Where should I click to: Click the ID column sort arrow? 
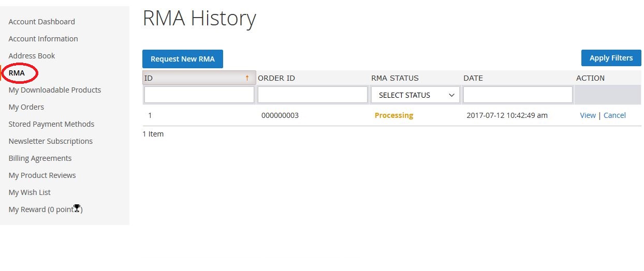[247, 78]
